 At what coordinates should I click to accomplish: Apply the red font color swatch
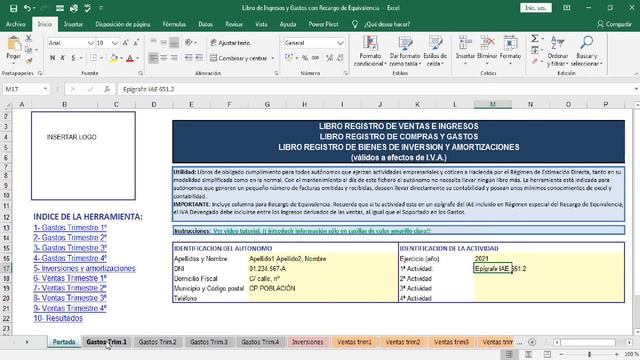tap(130, 58)
